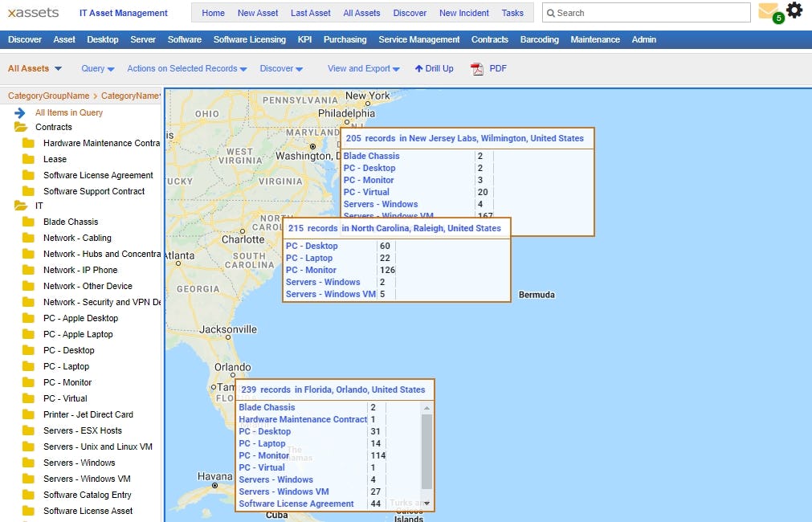Click the xassets logo

33,12
